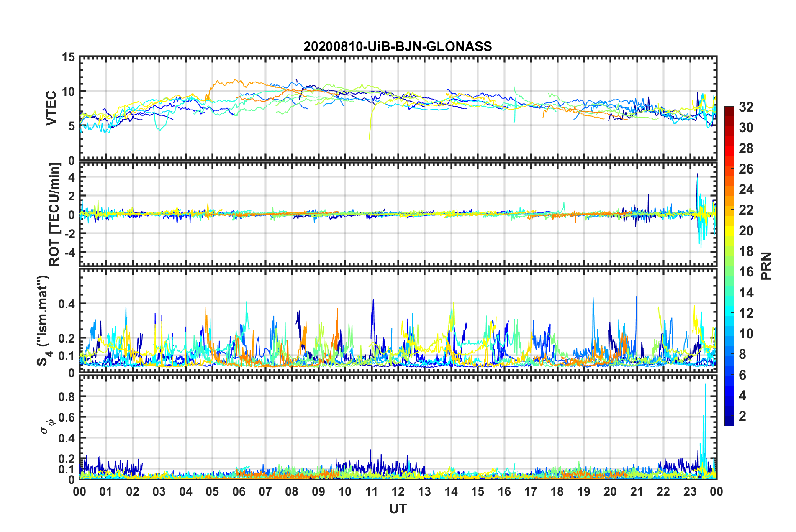Click x-axis tick label 09
The image size is (796, 532).
tap(318, 491)
